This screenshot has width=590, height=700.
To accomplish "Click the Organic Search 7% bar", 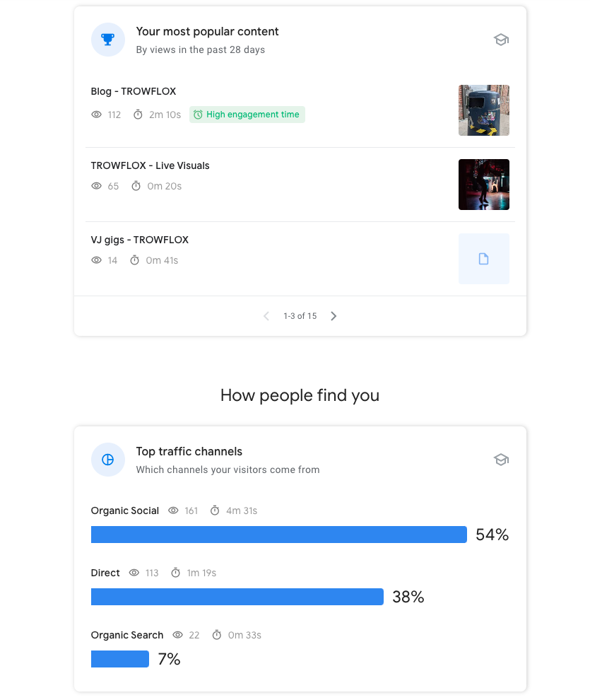I will (x=120, y=659).
